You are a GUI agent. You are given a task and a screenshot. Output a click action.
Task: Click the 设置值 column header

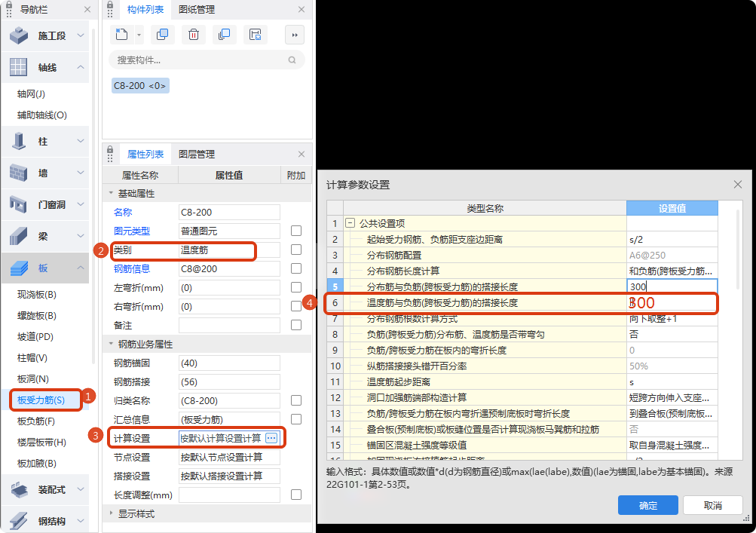click(672, 208)
